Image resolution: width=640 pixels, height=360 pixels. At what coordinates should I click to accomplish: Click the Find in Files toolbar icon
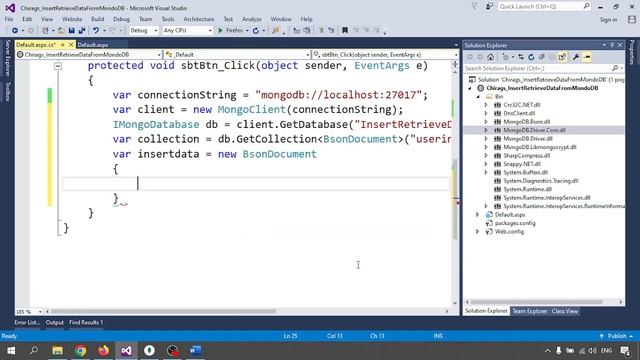coord(276,31)
